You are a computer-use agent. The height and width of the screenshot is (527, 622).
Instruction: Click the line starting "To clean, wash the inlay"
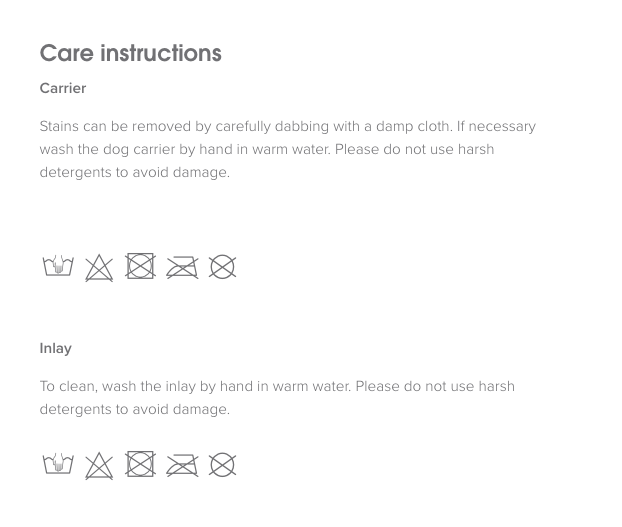pos(277,386)
